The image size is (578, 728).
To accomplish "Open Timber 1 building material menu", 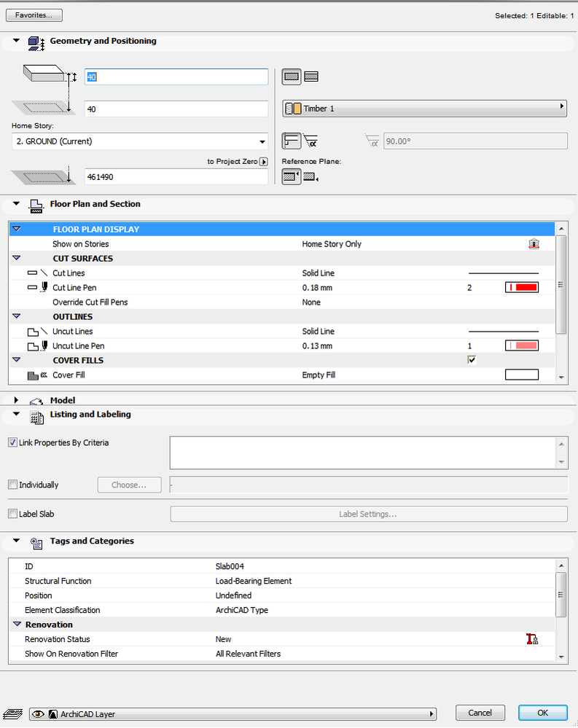I will pos(424,108).
